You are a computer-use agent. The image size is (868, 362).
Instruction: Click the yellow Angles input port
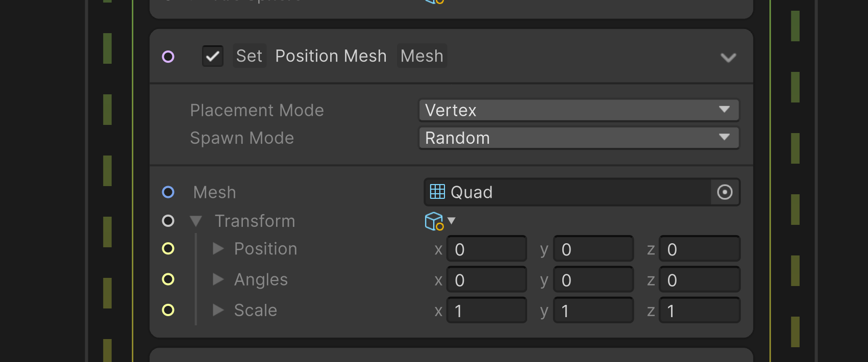pyautogui.click(x=168, y=279)
